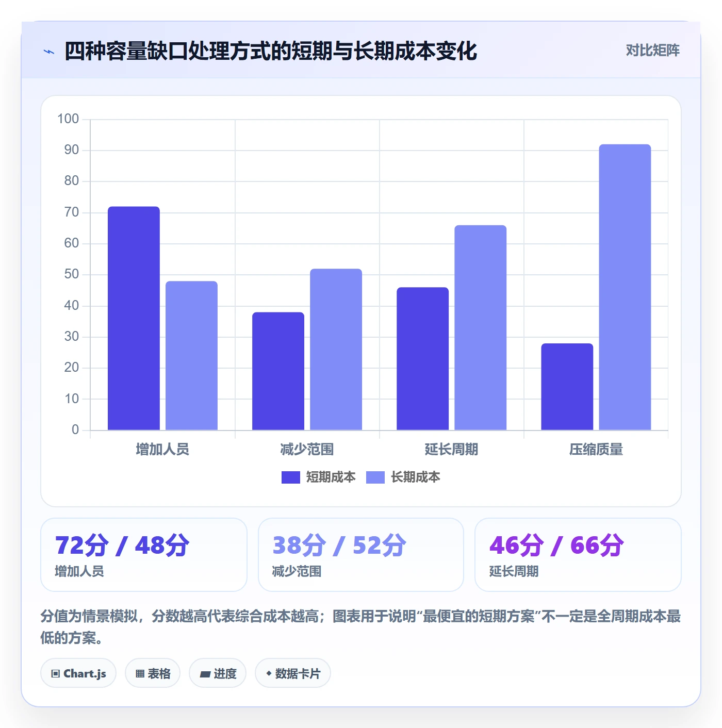Click the 减少范围 short-term cost bar
722x728 pixels.
pyautogui.click(x=278, y=371)
